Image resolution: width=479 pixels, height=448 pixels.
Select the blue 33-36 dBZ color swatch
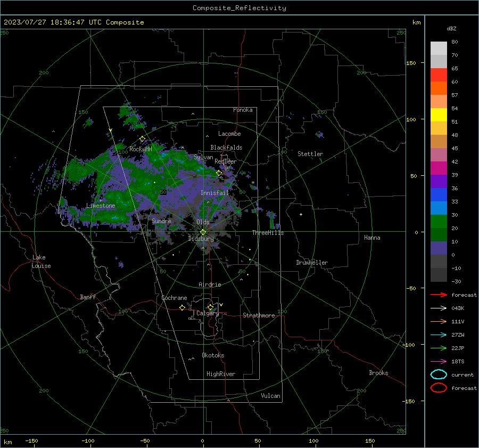(439, 195)
